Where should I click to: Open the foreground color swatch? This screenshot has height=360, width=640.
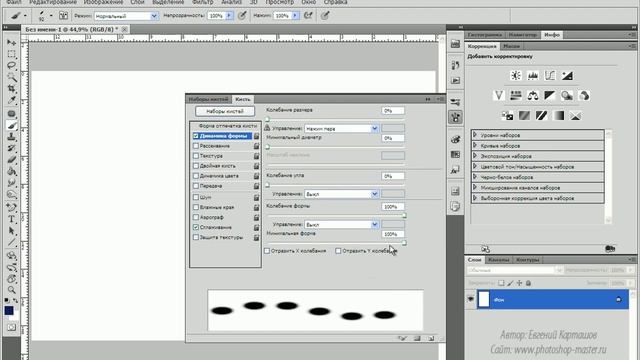(x=9, y=311)
